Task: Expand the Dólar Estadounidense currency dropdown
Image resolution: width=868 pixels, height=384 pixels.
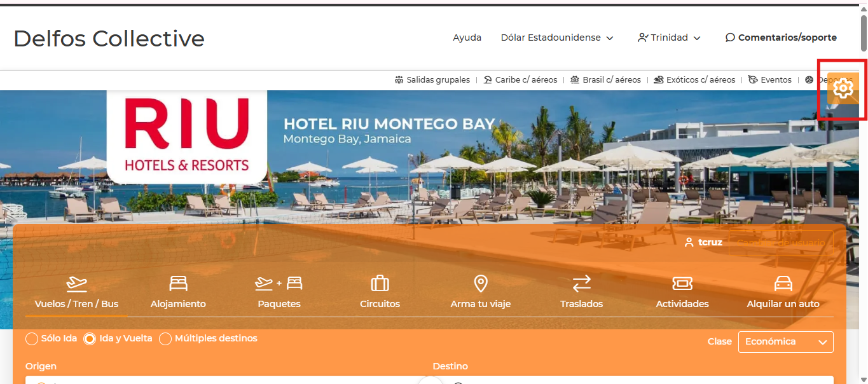Action: tap(557, 38)
